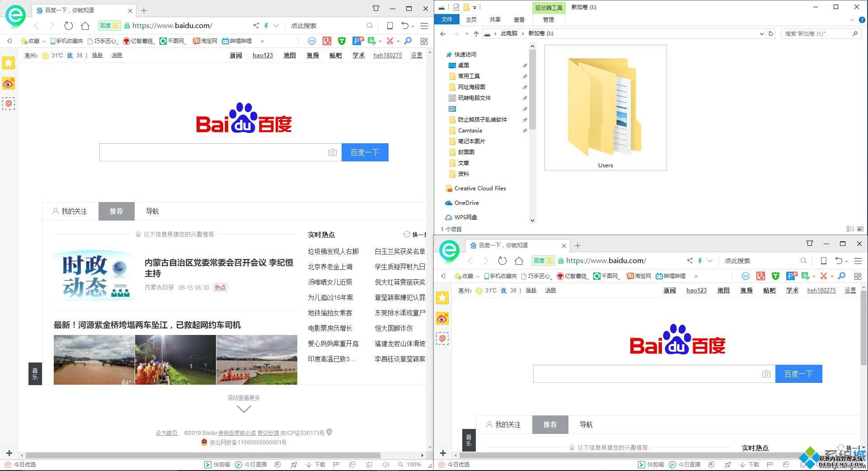This screenshot has height=471, width=868.
Task: Refresh the File Explorer folder view
Action: click(x=771, y=33)
